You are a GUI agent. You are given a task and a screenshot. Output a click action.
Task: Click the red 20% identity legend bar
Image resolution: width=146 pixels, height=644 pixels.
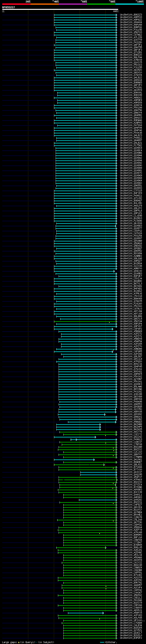pyautogui.click(x=16, y=4)
